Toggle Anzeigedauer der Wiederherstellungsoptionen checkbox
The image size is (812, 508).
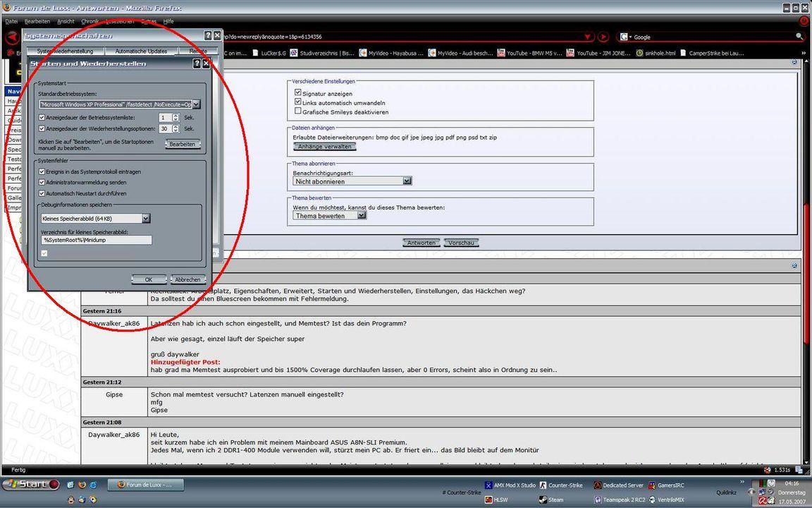coord(42,128)
